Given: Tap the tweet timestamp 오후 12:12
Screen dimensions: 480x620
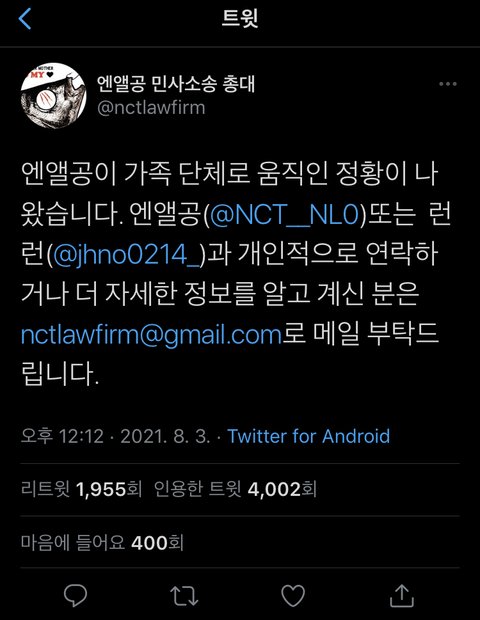Looking at the screenshot, I should (x=62, y=436).
